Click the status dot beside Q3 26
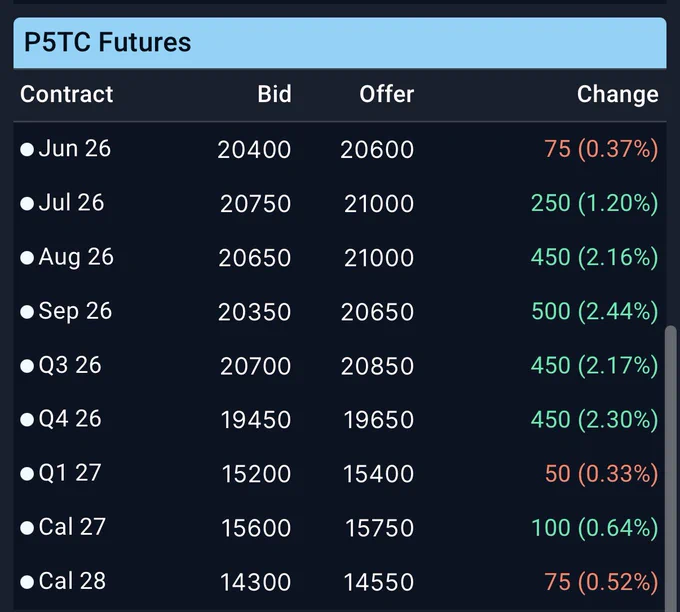 point(27,366)
